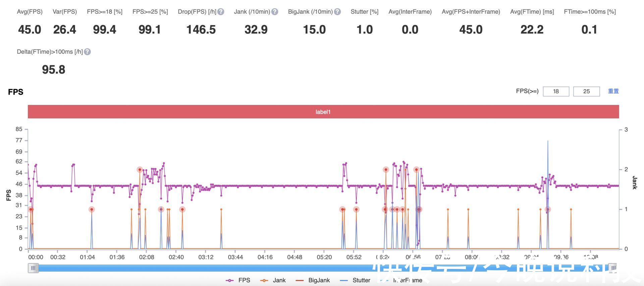Open the Jank (/10min) help icon
Viewport: 644px width, 286px height.
[275, 12]
